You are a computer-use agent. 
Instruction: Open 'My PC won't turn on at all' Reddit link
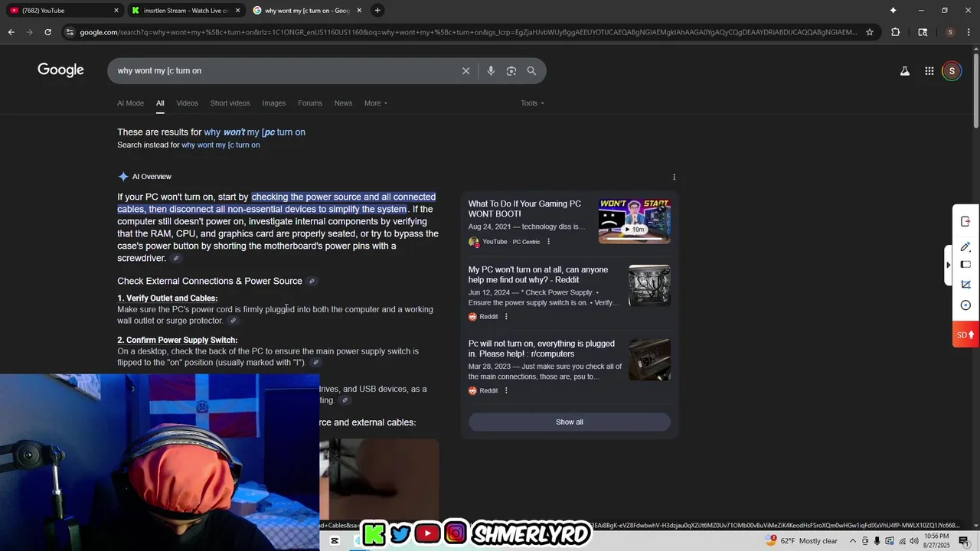click(538, 275)
